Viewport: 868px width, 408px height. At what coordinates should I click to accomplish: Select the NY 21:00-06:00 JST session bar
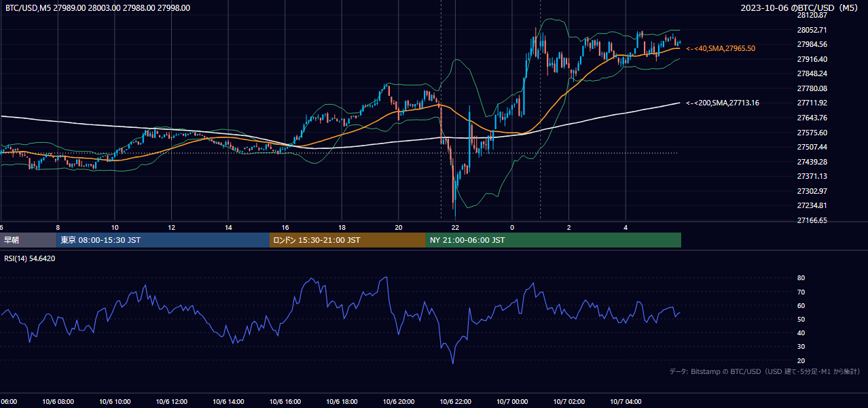click(x=554, y=240)
